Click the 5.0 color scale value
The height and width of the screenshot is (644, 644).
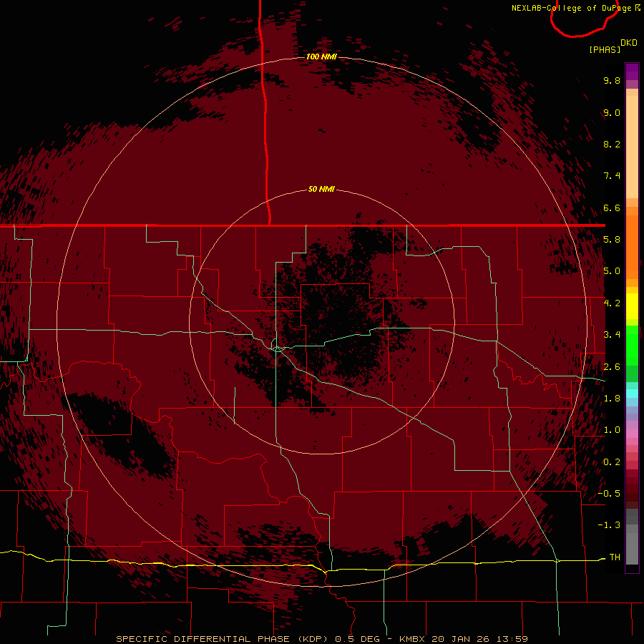click(612, 271)
